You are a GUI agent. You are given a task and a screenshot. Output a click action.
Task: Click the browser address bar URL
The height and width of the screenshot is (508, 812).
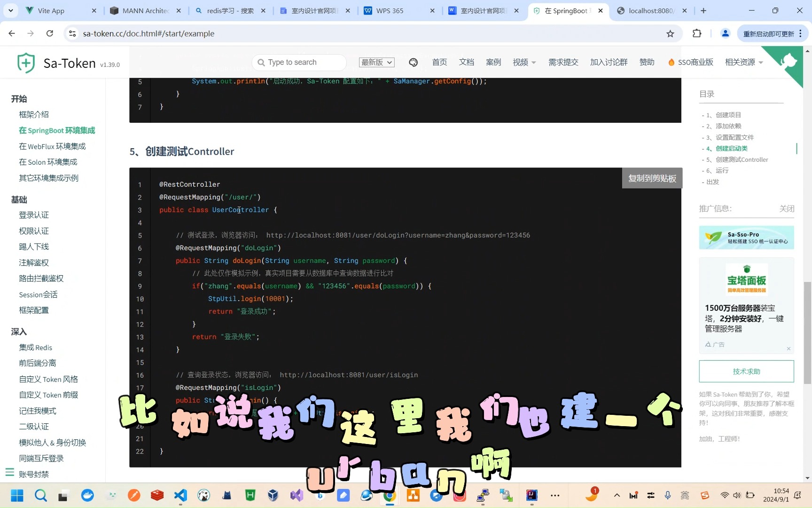click(x=148, y=33)
